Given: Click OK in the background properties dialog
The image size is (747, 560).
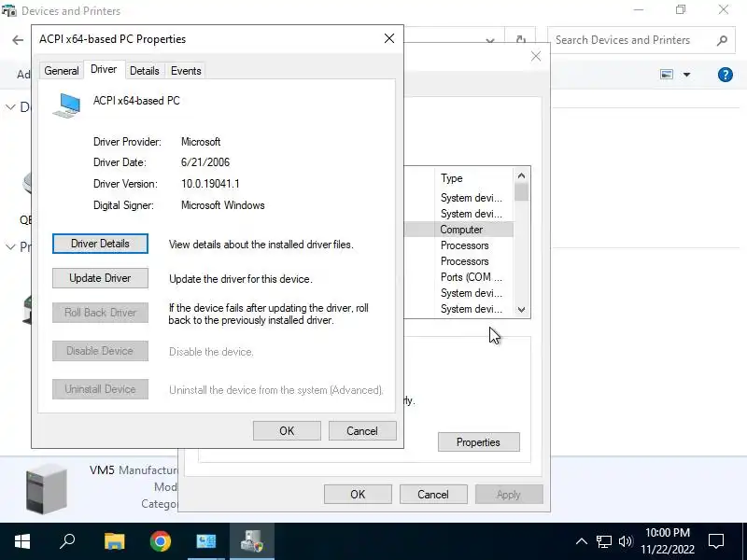Looking at the screenshot, I should [358, 495].
